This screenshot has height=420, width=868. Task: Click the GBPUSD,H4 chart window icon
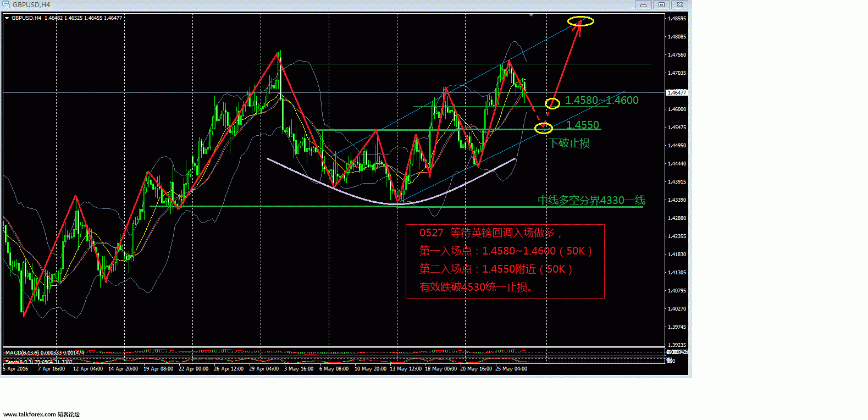tap(7, 4)
